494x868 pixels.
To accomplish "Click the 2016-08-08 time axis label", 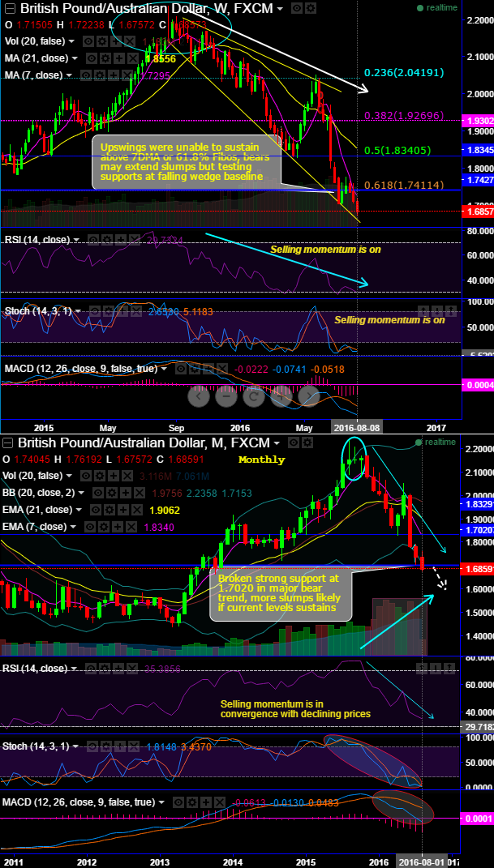I will click(356, 428).
